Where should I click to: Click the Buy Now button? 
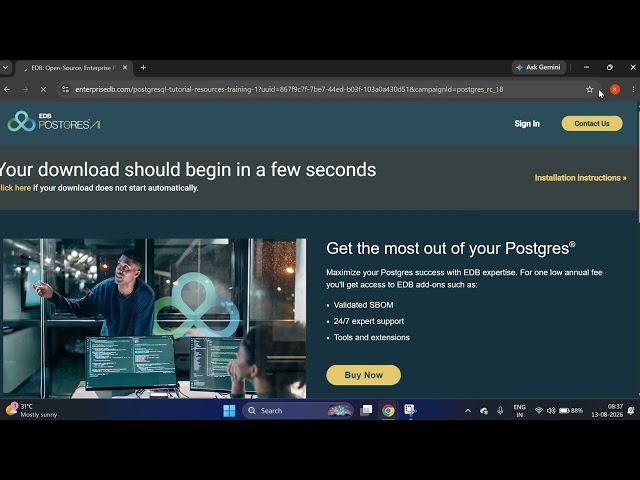(x=363, y=375)
